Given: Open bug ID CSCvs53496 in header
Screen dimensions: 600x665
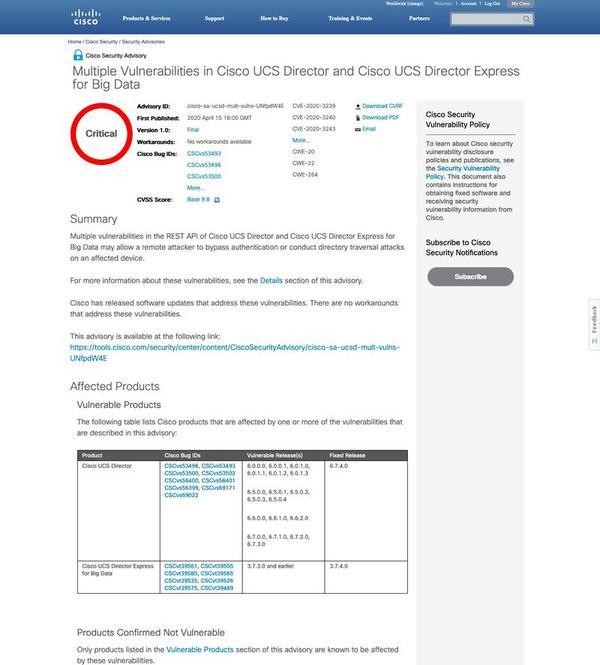Looking at the screenshot, I should point(204,165).
